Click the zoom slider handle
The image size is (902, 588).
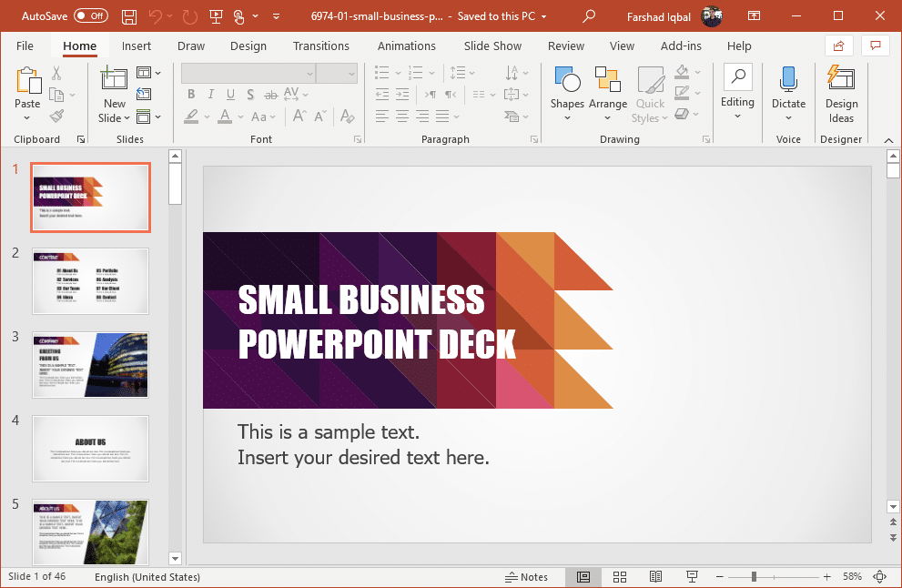pos(754,577)
